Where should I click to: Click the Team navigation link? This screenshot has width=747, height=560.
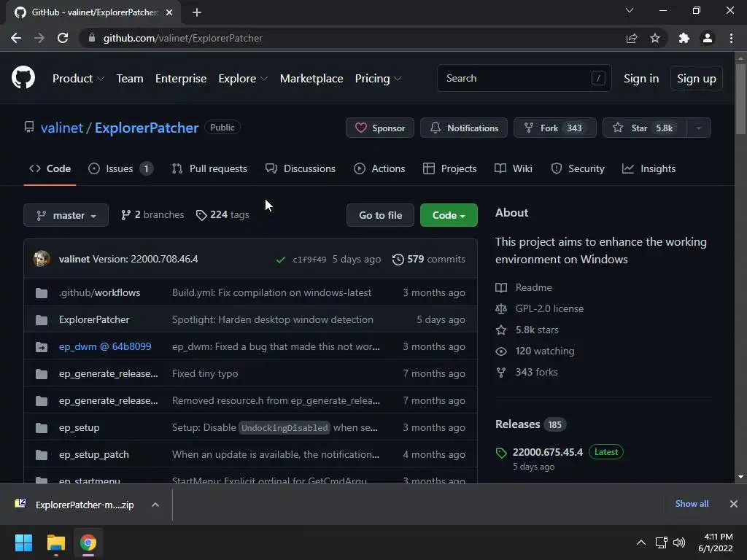coord(130,79)
